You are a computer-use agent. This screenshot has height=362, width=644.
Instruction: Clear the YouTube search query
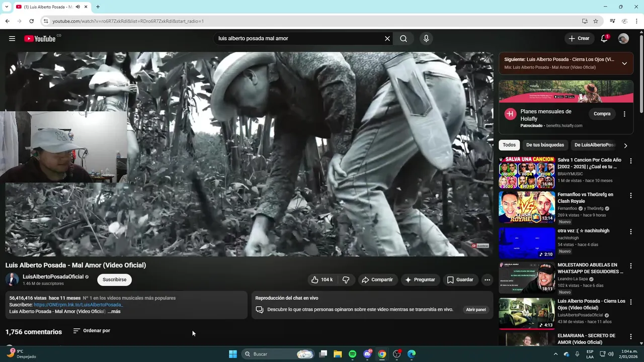coord(387,39)
